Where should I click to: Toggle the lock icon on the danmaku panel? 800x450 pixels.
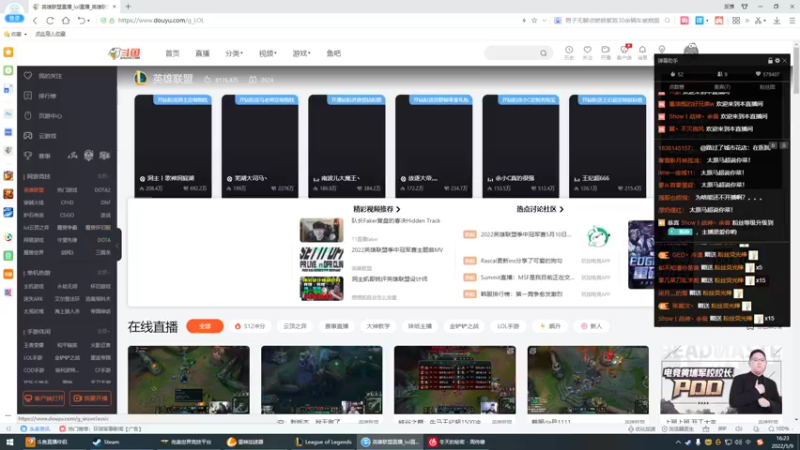coord(770,61)
